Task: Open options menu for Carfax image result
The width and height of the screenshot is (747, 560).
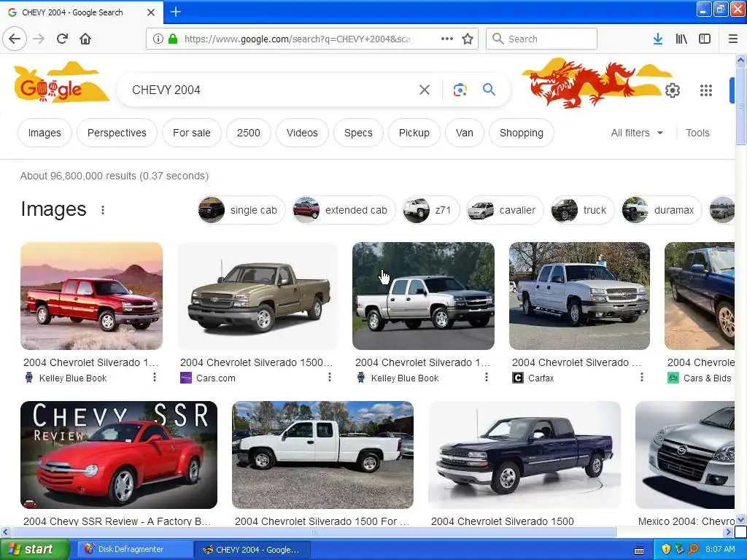Action: coord(642,377)
